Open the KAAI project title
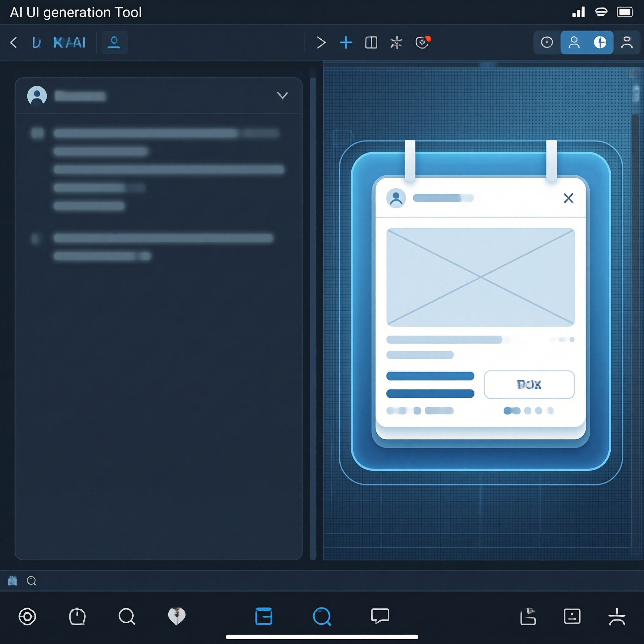644x644 pixels. (x=69, y=43)
